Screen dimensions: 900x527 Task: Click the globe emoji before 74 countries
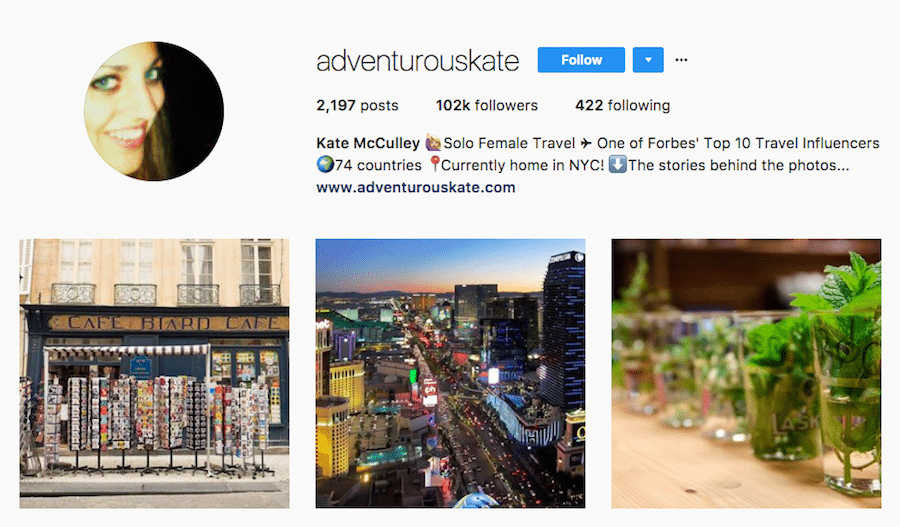tap(325, 165)
